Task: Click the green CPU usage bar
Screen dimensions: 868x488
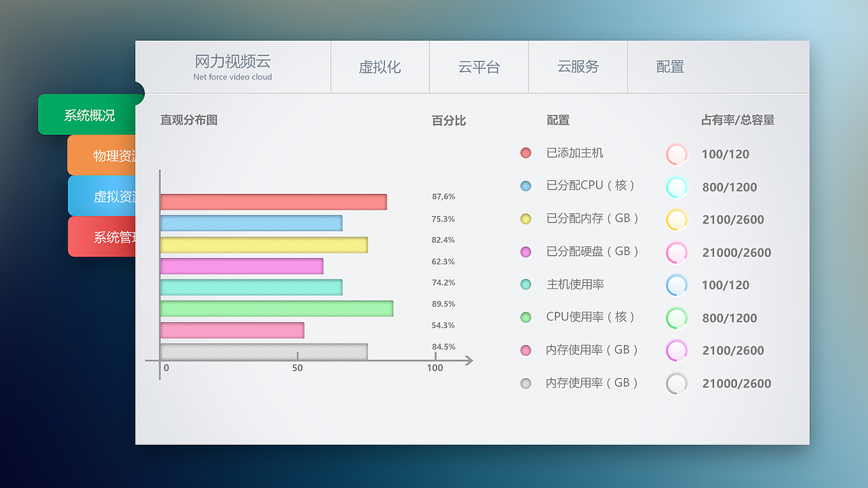Action: (276, 308)
